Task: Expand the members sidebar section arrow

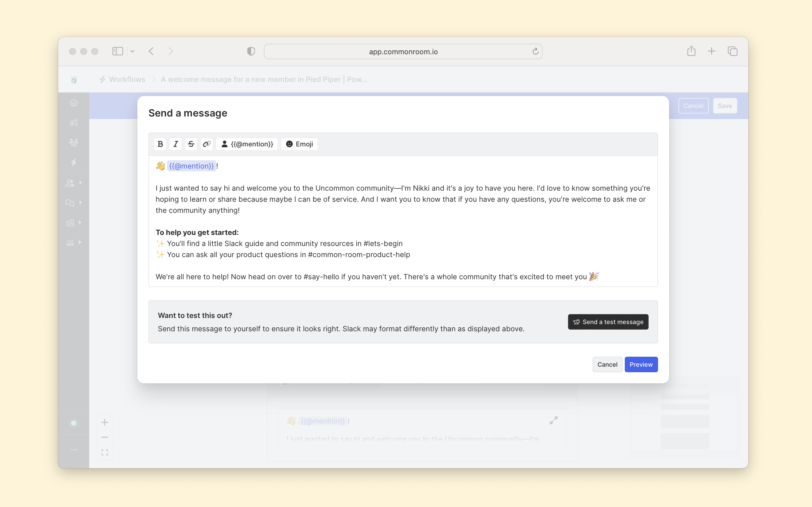Action: pyautogui.click(x=81, y=183)
